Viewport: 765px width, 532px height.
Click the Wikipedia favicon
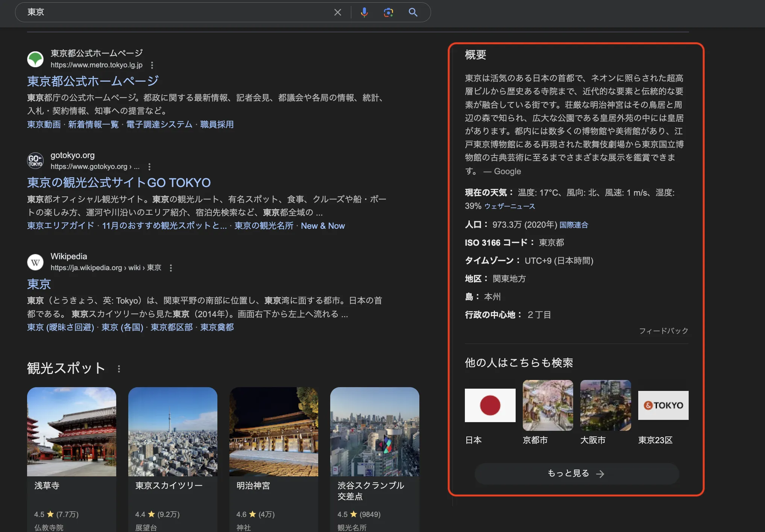tap(35, 262)
